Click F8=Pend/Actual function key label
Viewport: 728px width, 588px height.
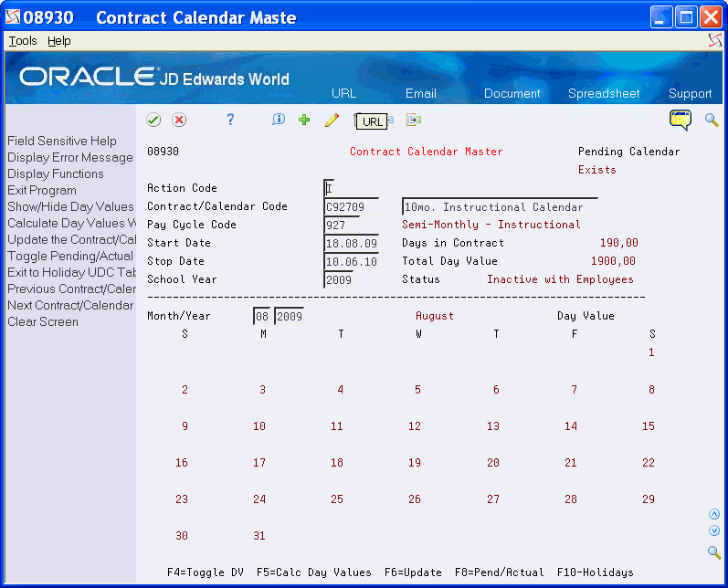pyautogui.click(x=499, y=572)
